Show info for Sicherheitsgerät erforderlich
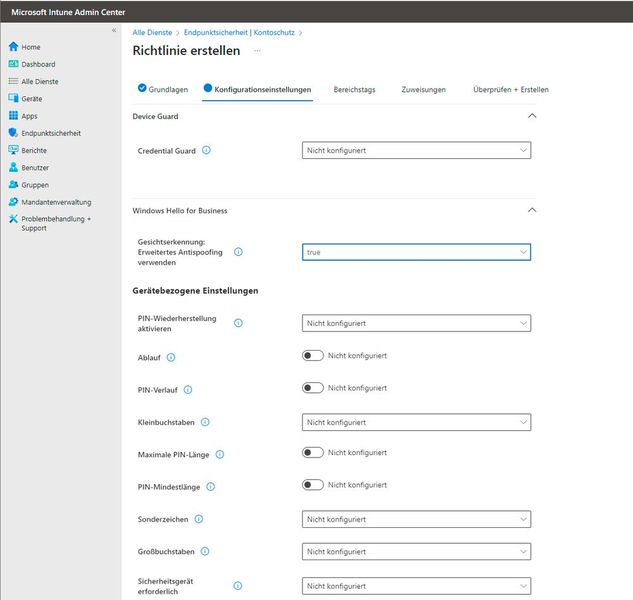Image resolution: width=633 pixels, height=600 pixels. pyautogui.click(x=238, y=585)
